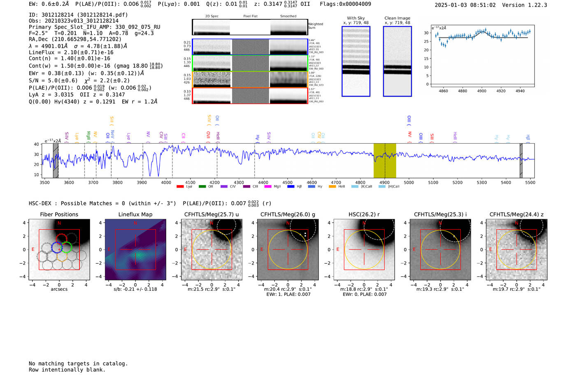This screenshot has width=576, height=392.
Task: Open the HSC(26.2) r image
Action: (x=364, y=250)
